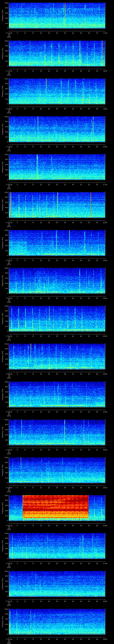Click bright line at 35s in 17:27 panel
The height and width of the screenshot is (644, 114).
65,431
